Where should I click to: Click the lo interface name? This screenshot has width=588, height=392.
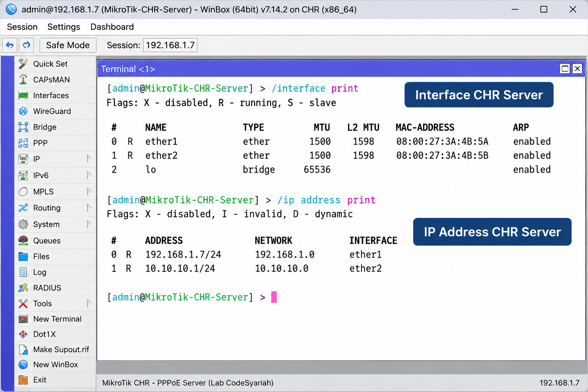151,170
